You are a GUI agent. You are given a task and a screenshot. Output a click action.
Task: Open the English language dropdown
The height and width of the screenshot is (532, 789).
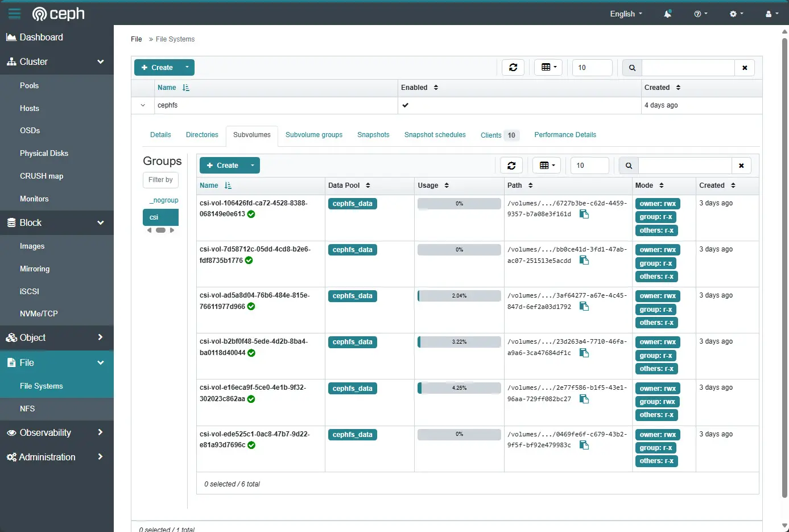point(626,14)
